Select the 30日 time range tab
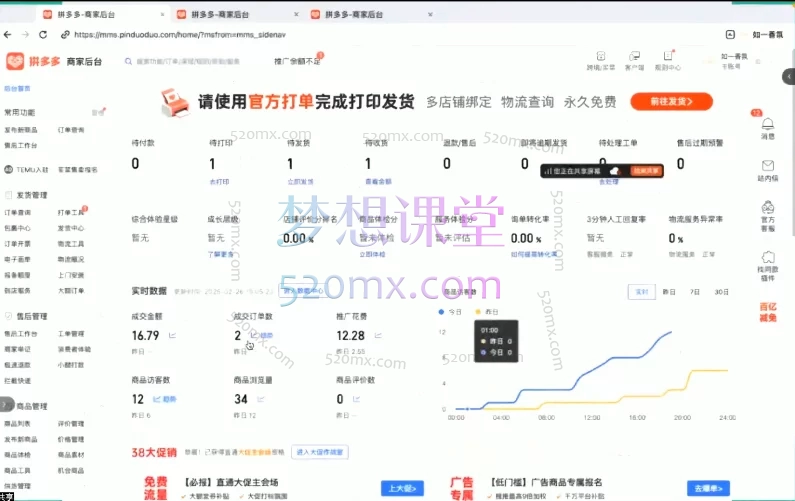The width and height of the screenshot is (795, 501). pyautogui.click(x=721, y=292)
